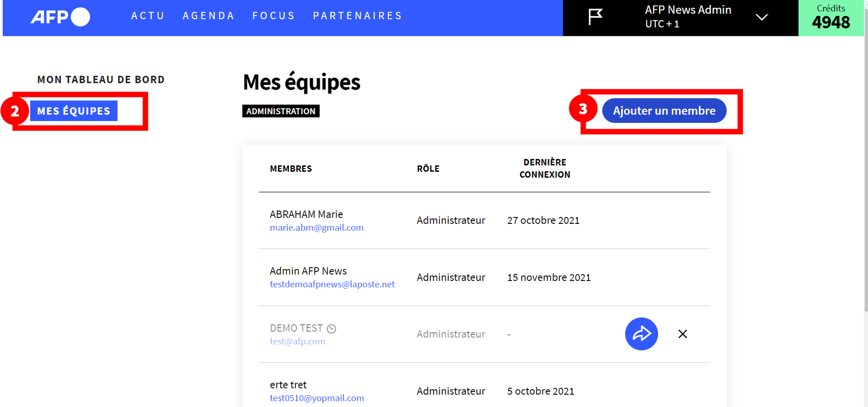
Task: Click the Crédits 4948 counter box
Action: click(x=831, y=18)
